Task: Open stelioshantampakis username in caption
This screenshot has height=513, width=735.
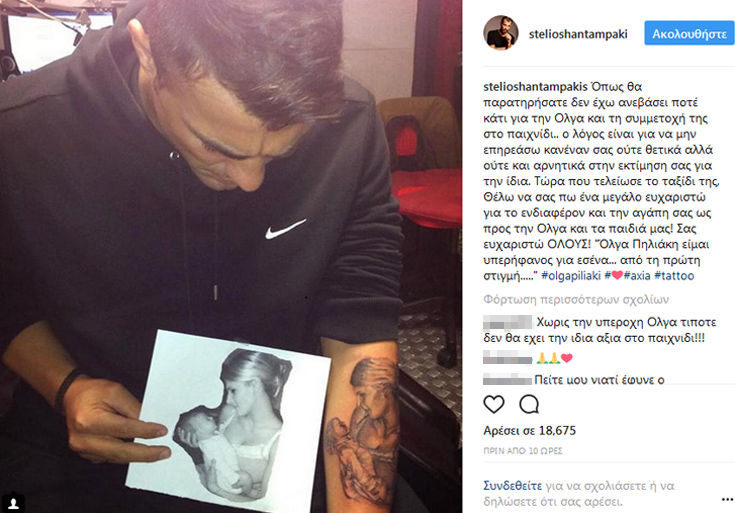Action: tap(535, 87)
